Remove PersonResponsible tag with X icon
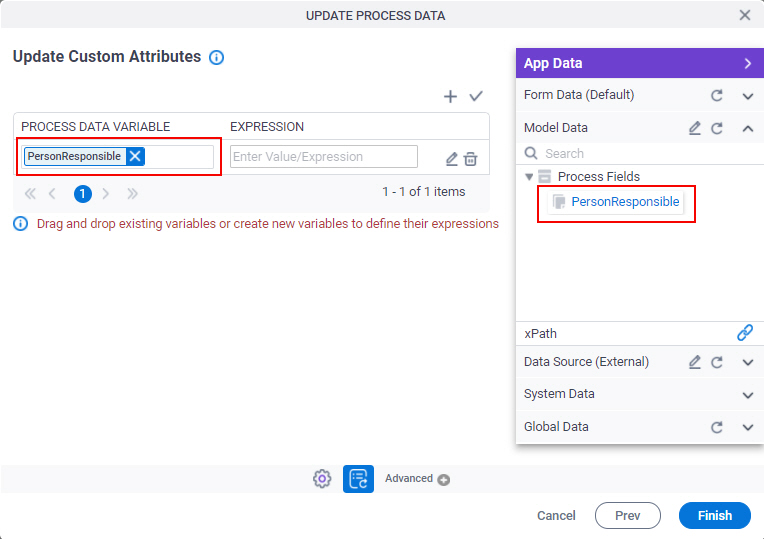764x539 pixels. tap(135, 156)
